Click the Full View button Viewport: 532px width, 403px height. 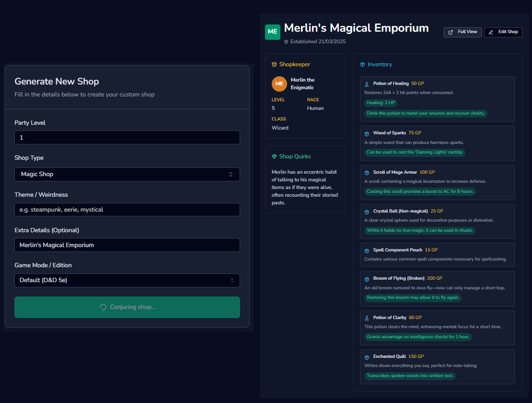coord(462,32)
